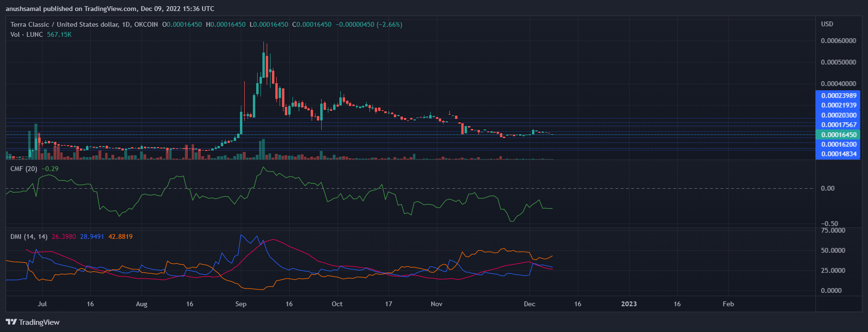Click the 0.00017567 price level label

[x=838, y=125]
